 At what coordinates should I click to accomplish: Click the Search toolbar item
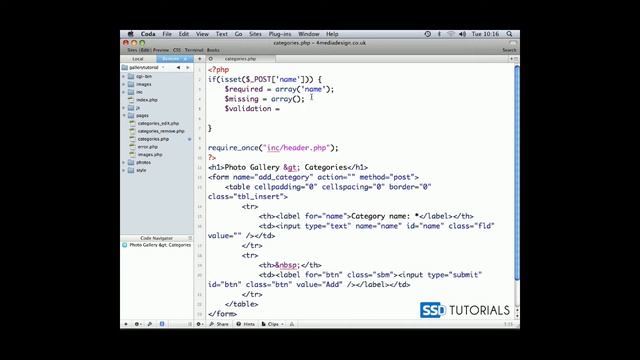coord(509,50)
